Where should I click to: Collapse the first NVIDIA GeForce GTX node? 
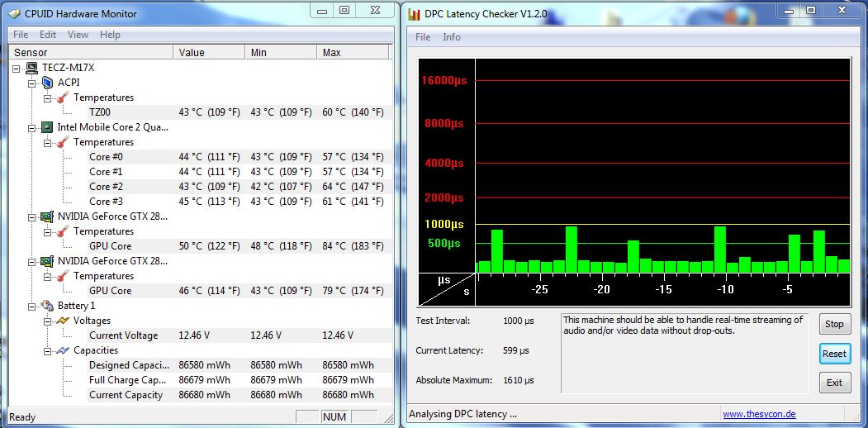click(31, 217)
